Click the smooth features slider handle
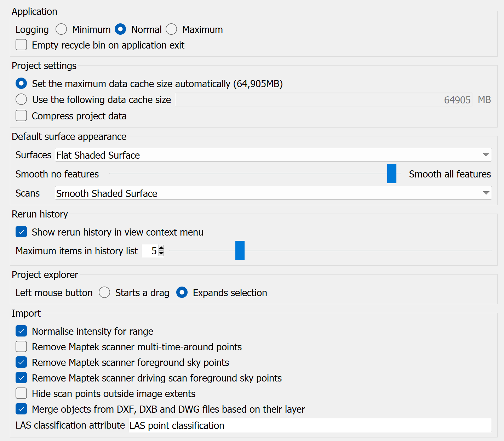Image resolution: width=504 pixels, height=441 pixels. 391,174
